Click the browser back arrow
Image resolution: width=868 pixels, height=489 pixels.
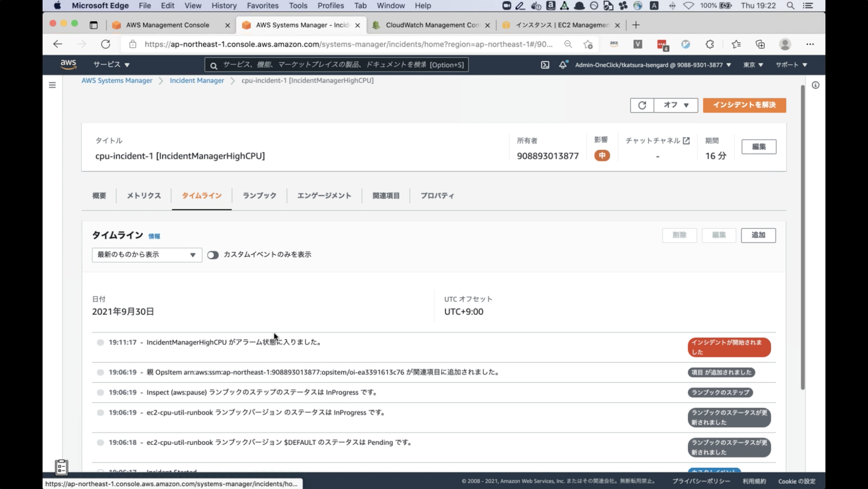57,44
